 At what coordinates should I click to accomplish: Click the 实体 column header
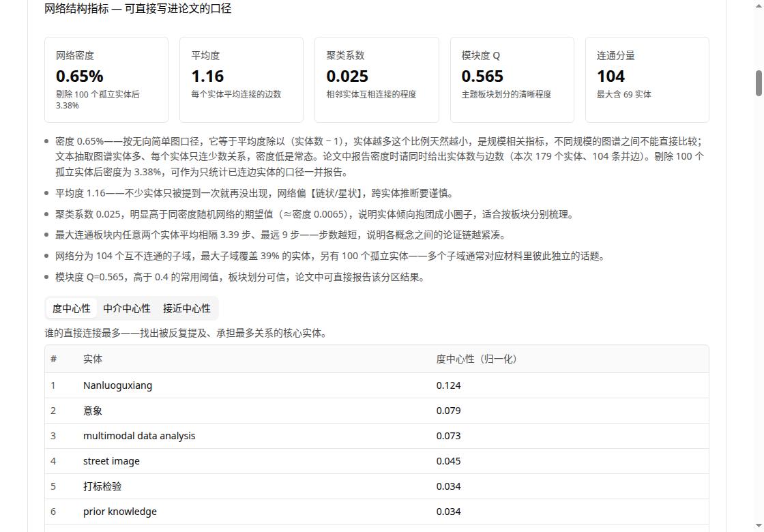93,359
